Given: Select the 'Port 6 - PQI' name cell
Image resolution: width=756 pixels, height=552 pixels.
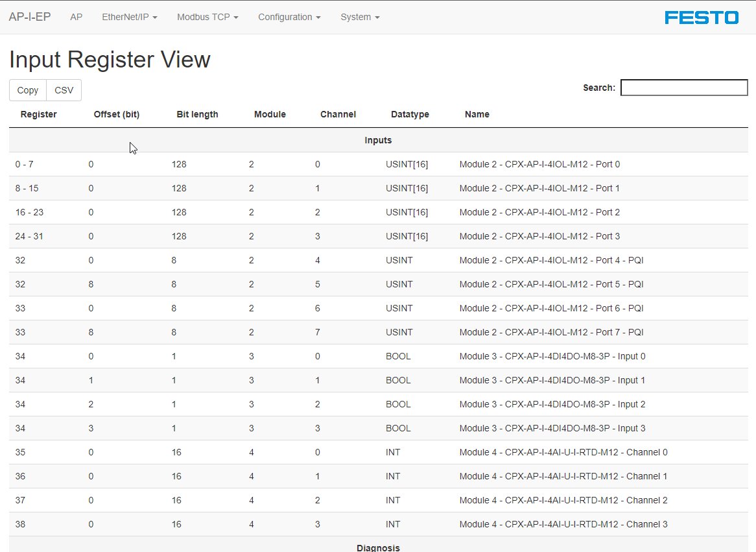Looking at the screenshot, I should 551,308.
